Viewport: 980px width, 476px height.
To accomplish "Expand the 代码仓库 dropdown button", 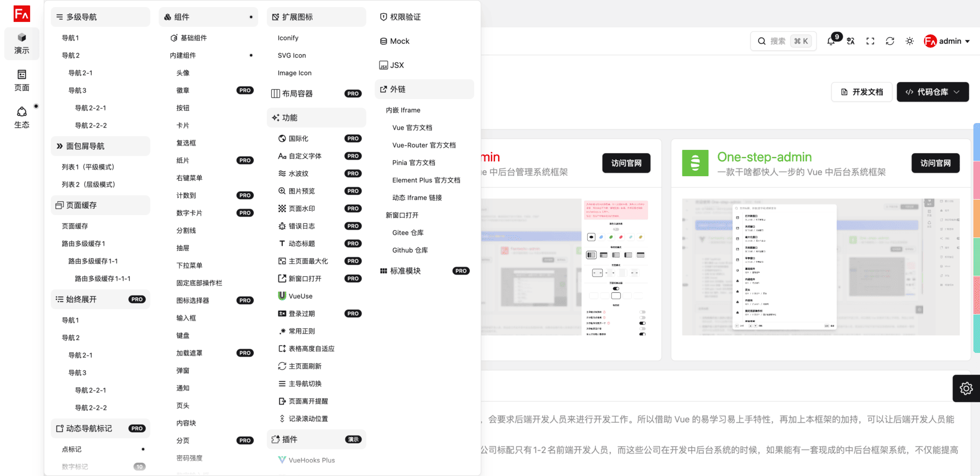I will click(932, 92).
